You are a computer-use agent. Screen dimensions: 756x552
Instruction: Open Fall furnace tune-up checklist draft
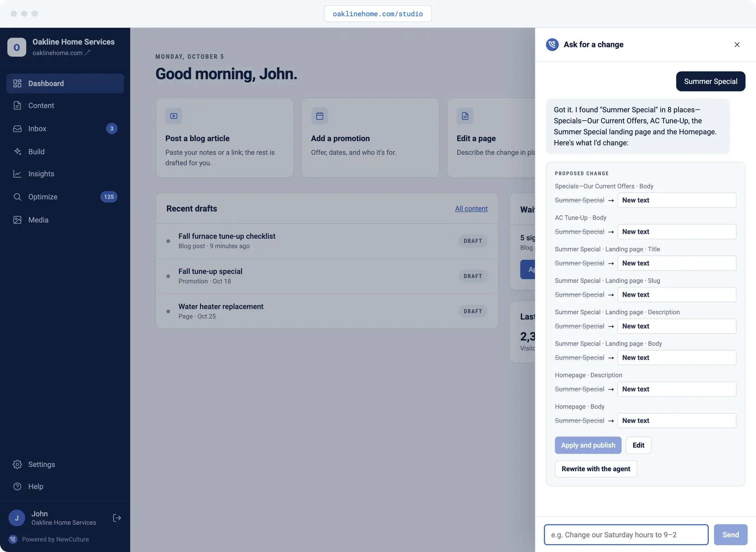[x=327, y=241]
